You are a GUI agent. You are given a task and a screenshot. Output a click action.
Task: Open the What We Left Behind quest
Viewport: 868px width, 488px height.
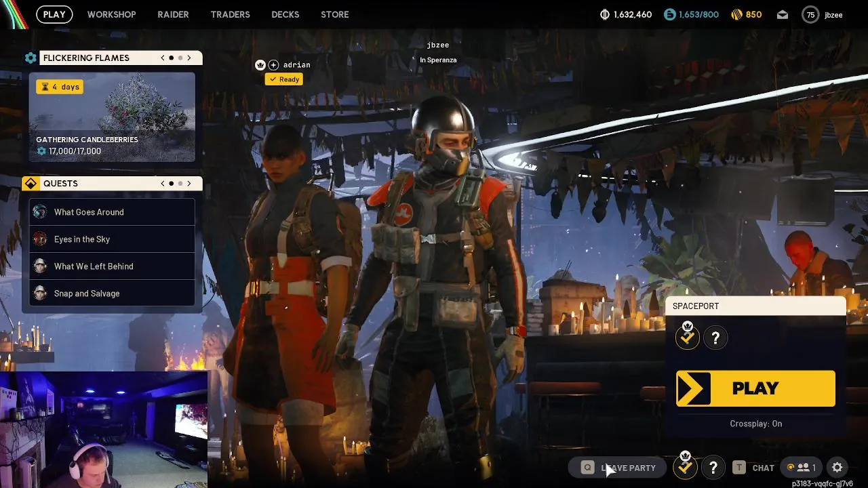[x=112, y=266]
